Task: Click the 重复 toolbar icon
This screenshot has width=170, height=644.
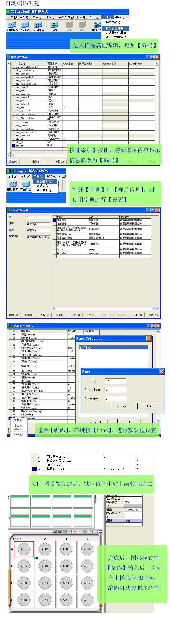Action: (82, 26)
